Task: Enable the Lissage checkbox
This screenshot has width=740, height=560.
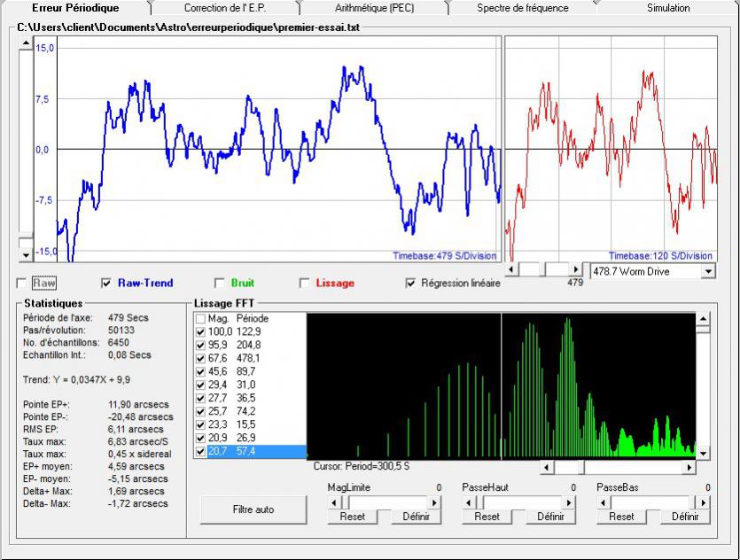Action: coord(304,284)
